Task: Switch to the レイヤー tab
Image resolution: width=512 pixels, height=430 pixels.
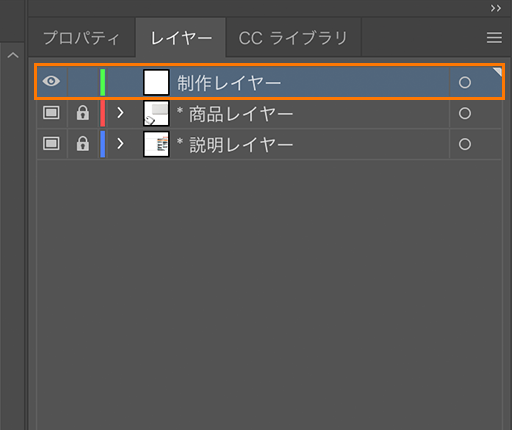Action: (x=181, y=38)
